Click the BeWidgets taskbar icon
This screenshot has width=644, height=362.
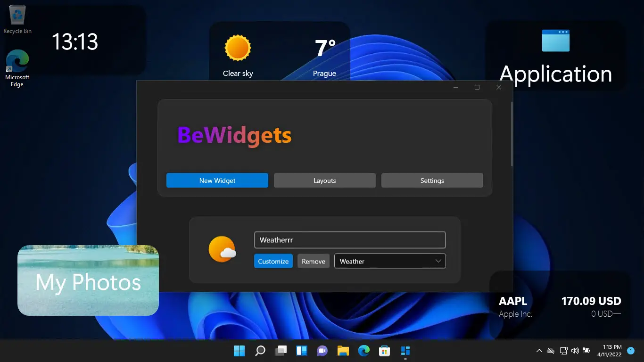click(405, 351)
